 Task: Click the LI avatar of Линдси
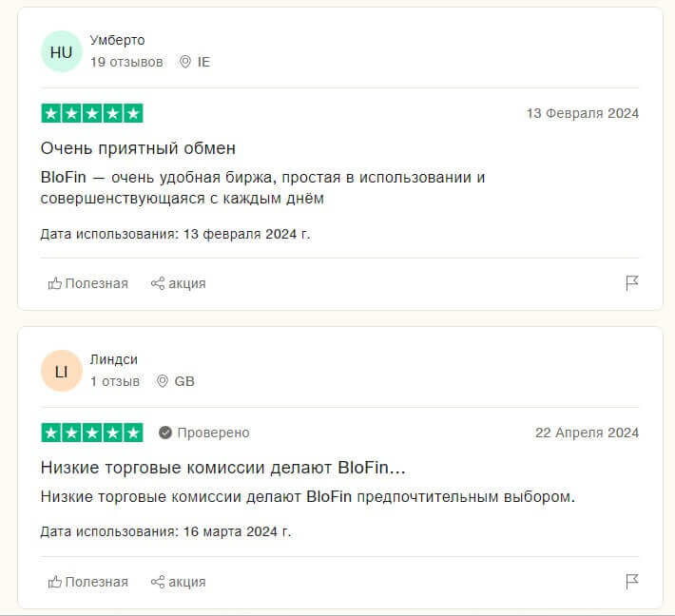coord(61,371)
